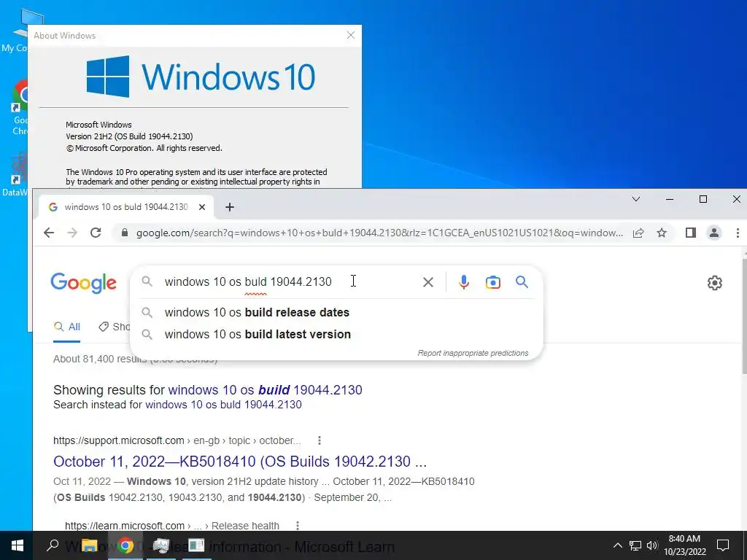This screenshot has width=747, height=560.
Task: Open October 11, 2022—KB5018410 result
Action: (x=239, y=462)
